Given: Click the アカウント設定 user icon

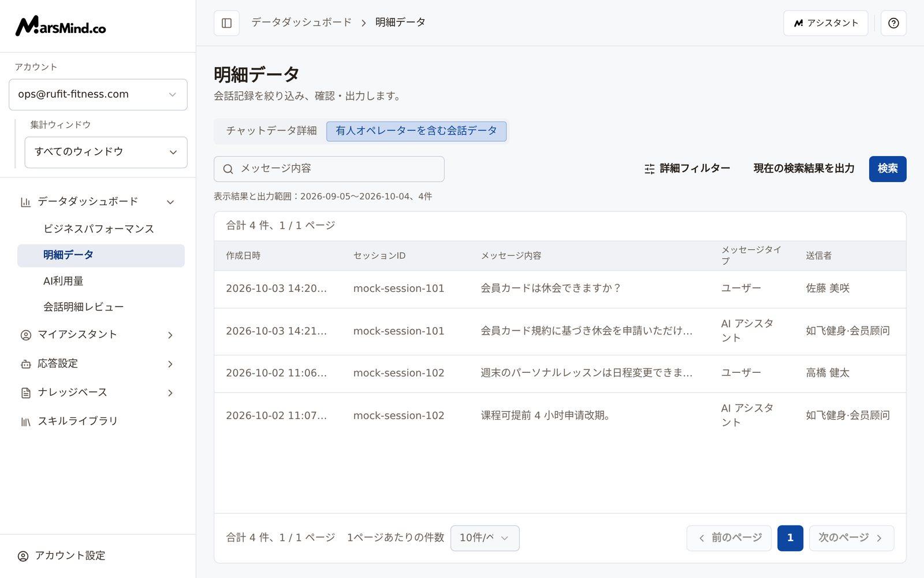Looking at the screenshot, I should (23, 556).
